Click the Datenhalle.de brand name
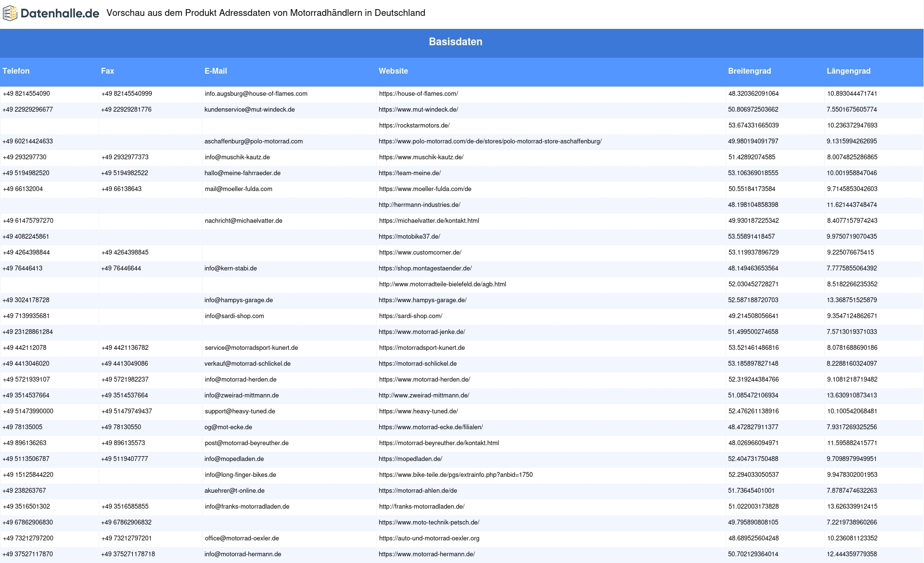This screenshot has height=563, width=924. pos(60,13)
